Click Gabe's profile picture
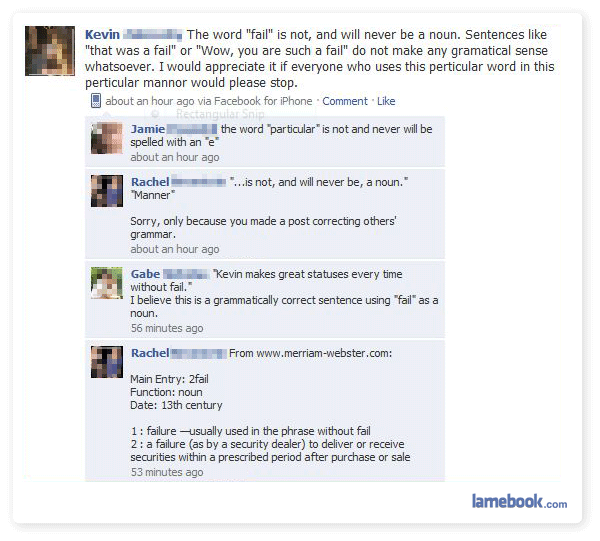The width and height of the screenshot is (600, 541). tap(107, 283)
